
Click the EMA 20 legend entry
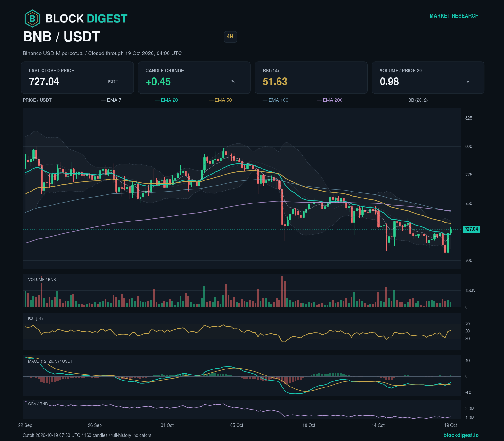coord(166,100)
